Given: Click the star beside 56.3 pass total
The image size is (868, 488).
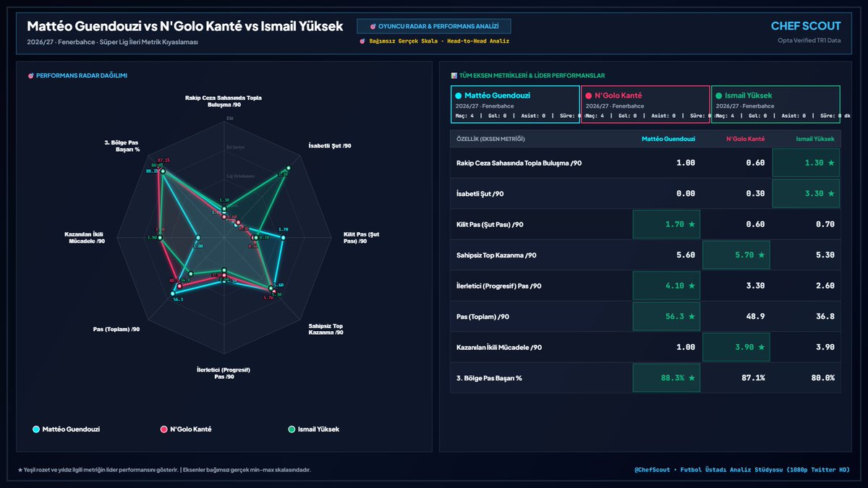Looking at the screenshot, I should coord(692,317).
